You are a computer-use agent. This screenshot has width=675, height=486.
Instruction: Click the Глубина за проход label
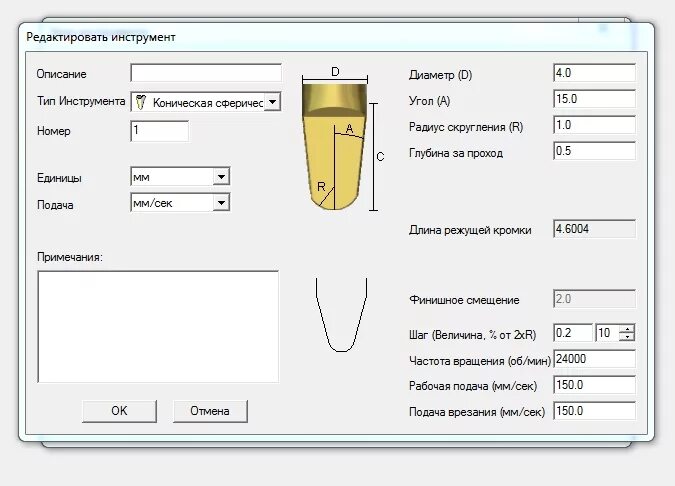[x=455, y=153]
